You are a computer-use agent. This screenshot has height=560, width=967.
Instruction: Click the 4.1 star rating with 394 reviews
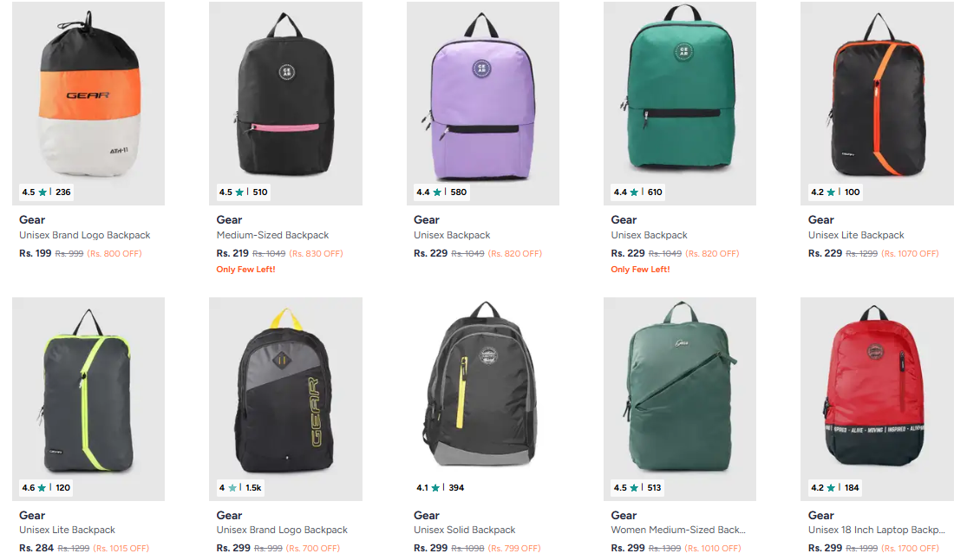[x=441, y=487]
